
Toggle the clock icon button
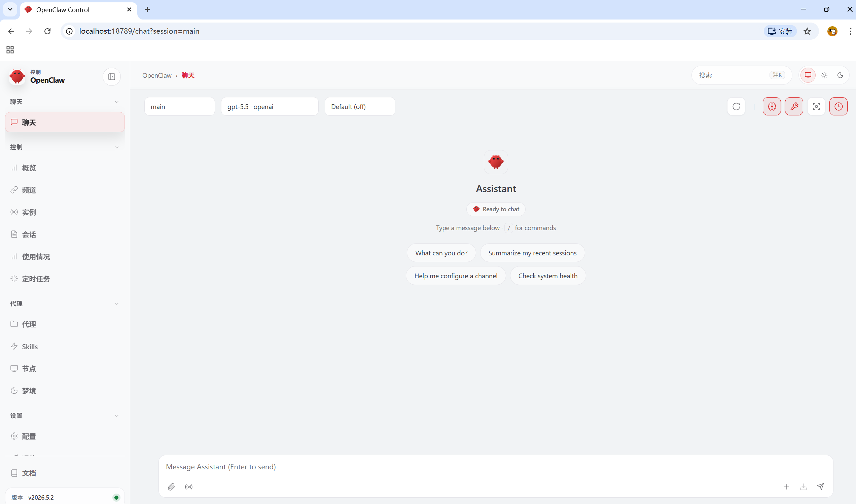coord(839,107)
